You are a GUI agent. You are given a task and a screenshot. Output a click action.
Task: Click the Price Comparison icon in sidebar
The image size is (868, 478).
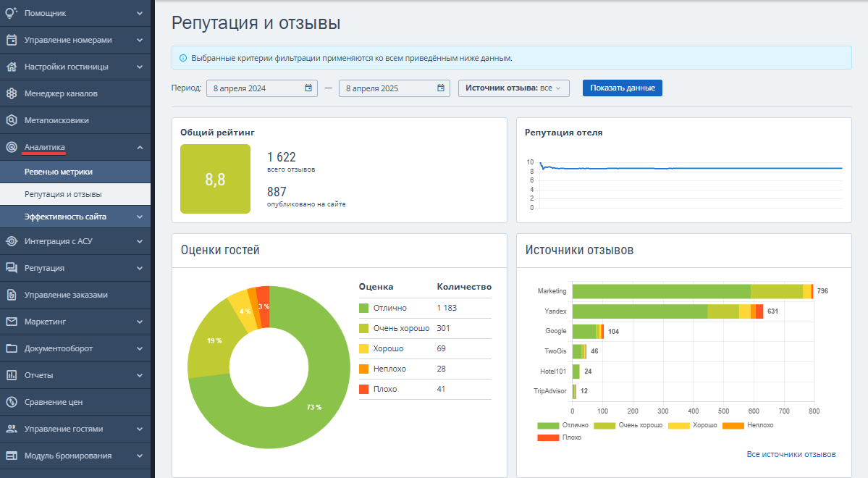click(x=12, y=402)
